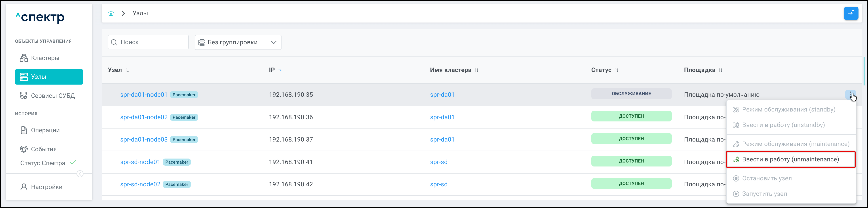The image size is (868, 208).
Task: Open actions menu for spr-da01-node01
Action: point(851,94)
